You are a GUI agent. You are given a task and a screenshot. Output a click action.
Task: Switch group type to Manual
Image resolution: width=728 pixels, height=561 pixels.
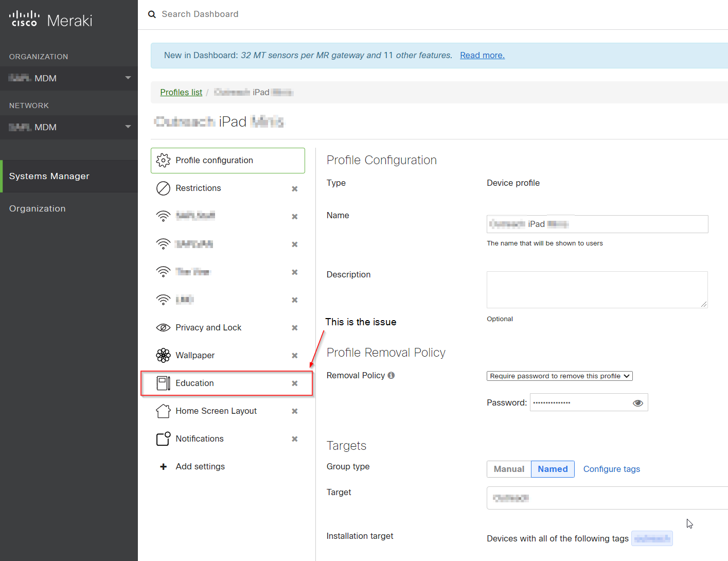click(x=508, y=469)
